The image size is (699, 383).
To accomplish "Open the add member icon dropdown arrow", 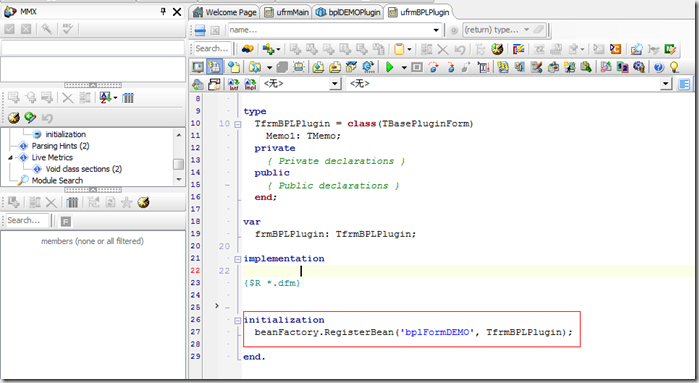I will pos(278,49).
